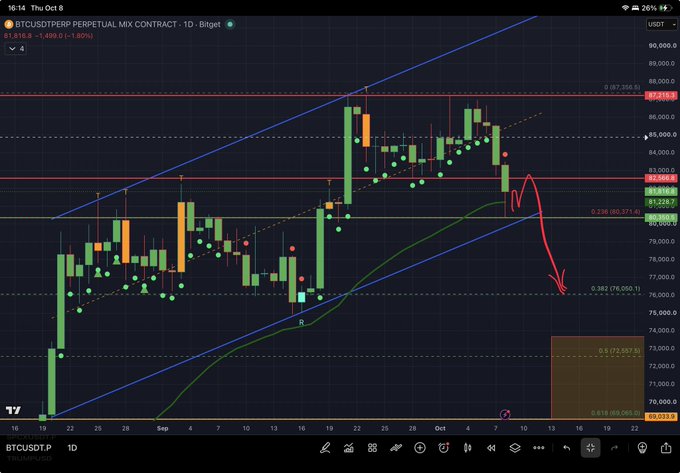Exit fullscreen using the collapse arrows button
Screen dimensions: 680x473
click(591, 448)
